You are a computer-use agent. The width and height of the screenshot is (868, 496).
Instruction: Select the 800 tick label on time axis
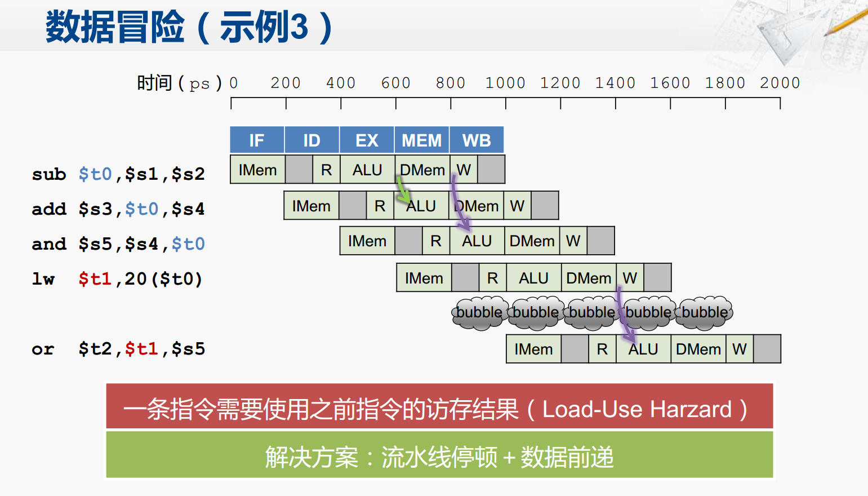(x=451, y=83)
